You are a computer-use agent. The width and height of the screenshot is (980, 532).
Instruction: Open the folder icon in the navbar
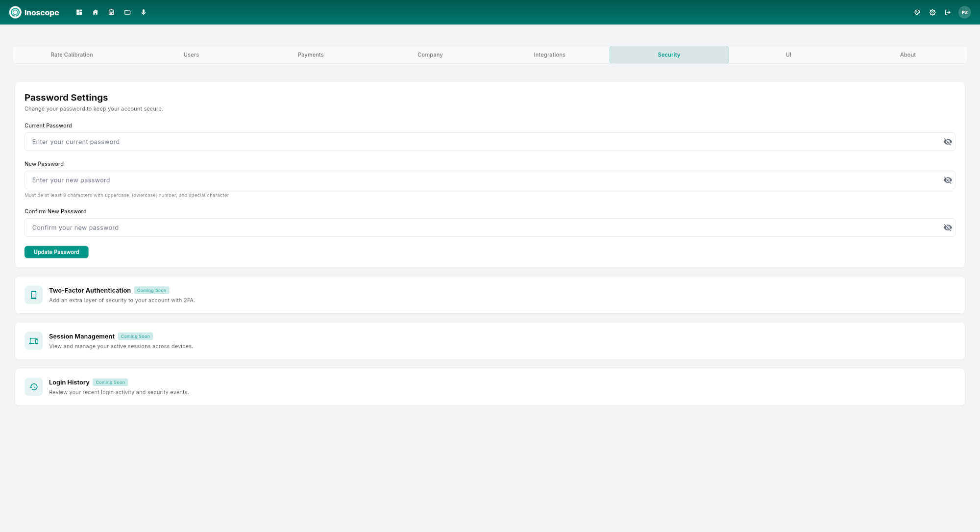(127, 12)
